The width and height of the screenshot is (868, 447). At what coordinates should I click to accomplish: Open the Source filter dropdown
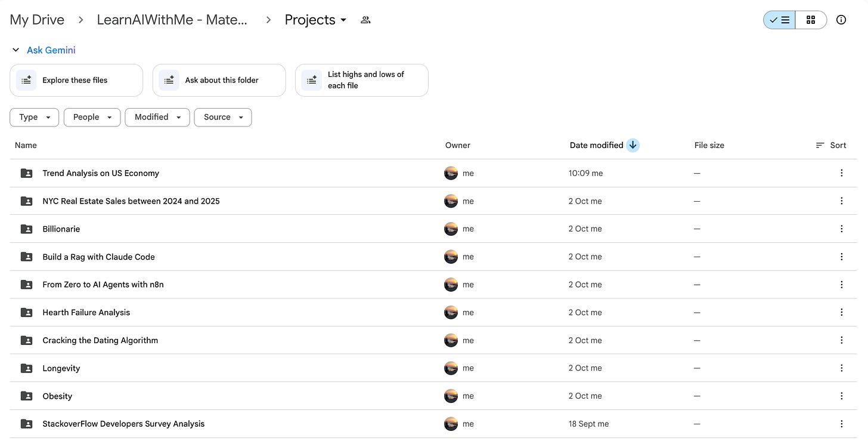click(x=223, y=117)
